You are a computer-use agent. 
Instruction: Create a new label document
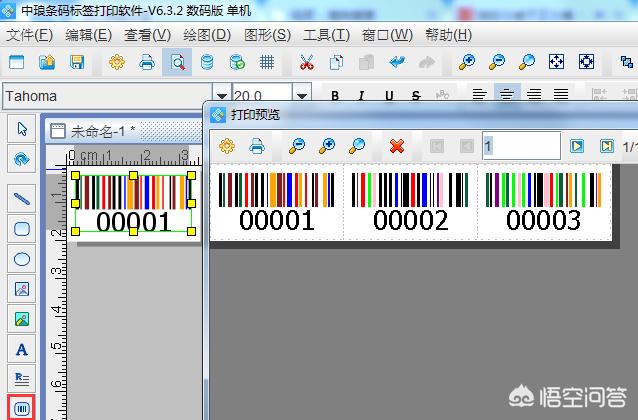16,62
